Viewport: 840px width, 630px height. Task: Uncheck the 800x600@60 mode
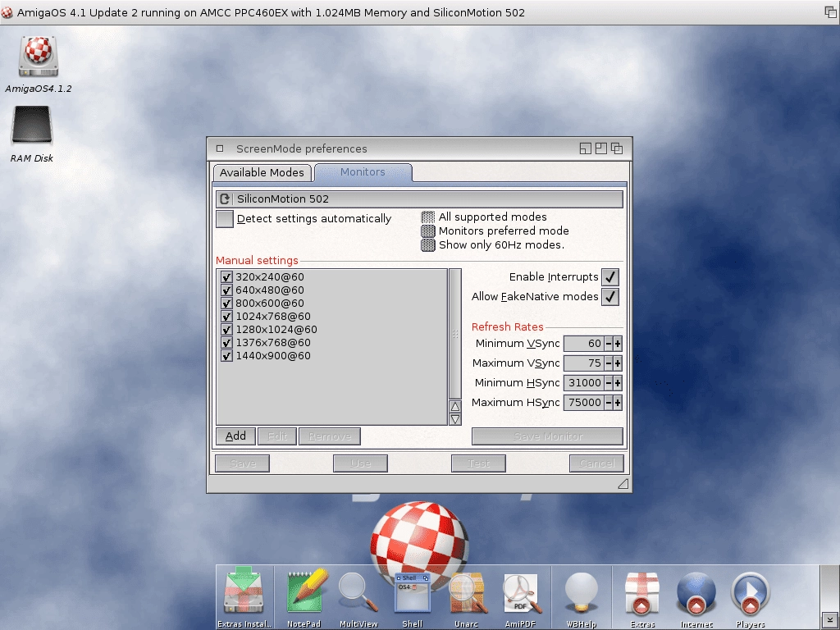[226, 304]
